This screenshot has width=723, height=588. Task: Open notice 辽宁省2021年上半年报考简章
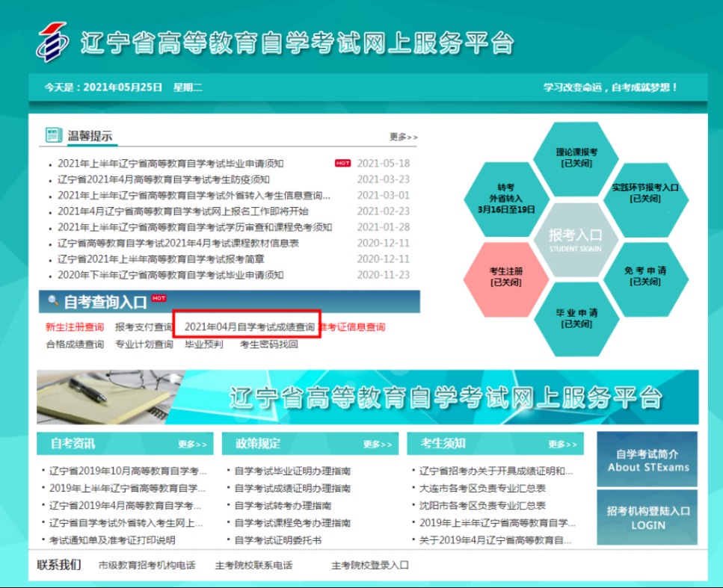coord(161,259)
